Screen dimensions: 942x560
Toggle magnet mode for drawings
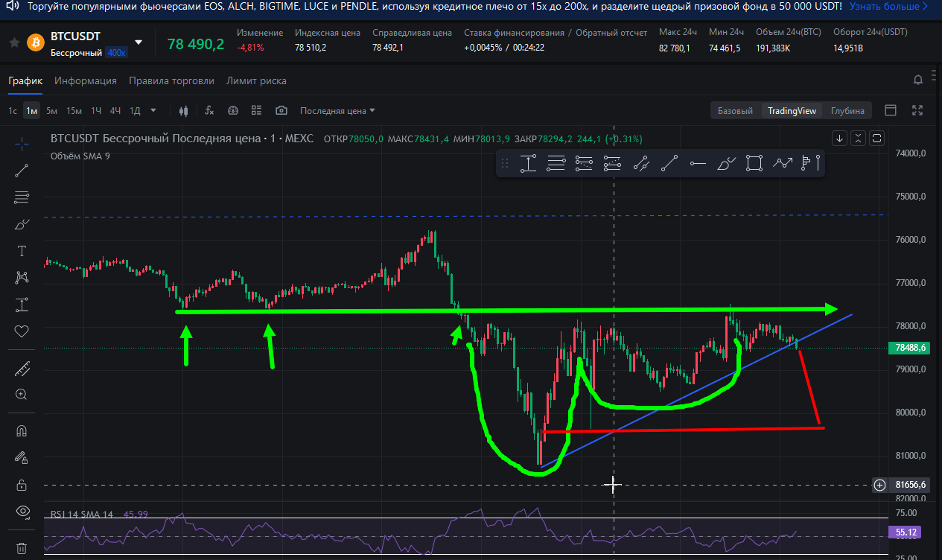click(22, 430)
